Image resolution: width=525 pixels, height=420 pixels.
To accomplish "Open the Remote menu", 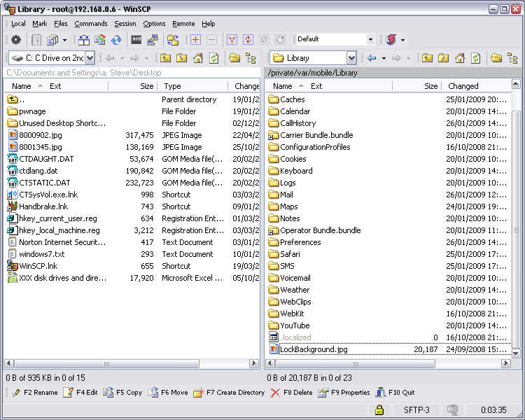I will point(183,24).
